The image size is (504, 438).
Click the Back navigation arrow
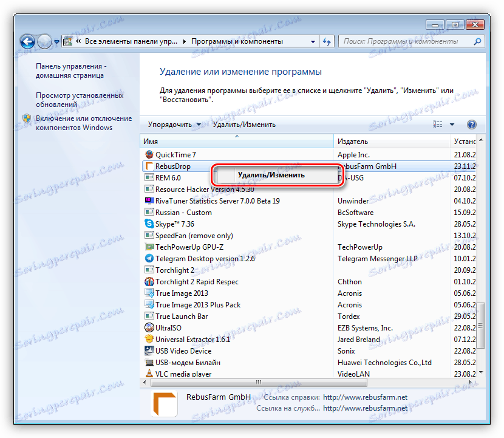[28, 41]
